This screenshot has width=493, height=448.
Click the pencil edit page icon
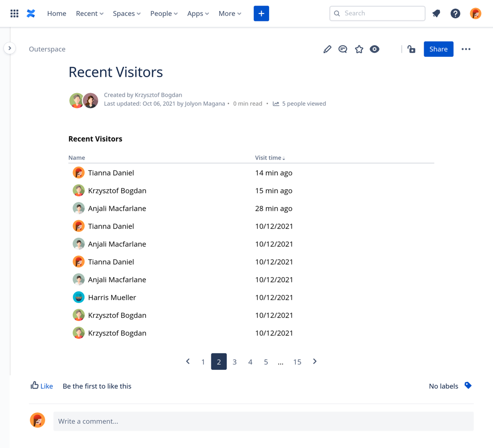(x=327, y=49)
